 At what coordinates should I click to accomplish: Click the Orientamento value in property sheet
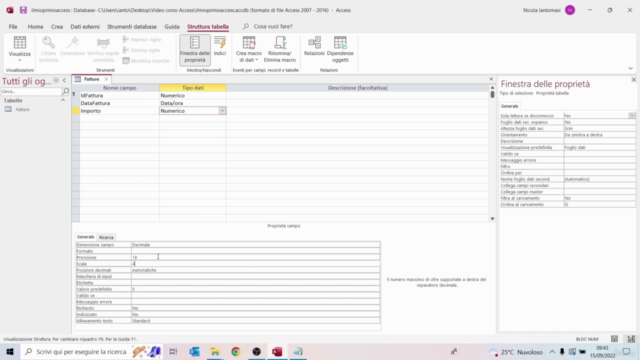[x=599, y=135]
